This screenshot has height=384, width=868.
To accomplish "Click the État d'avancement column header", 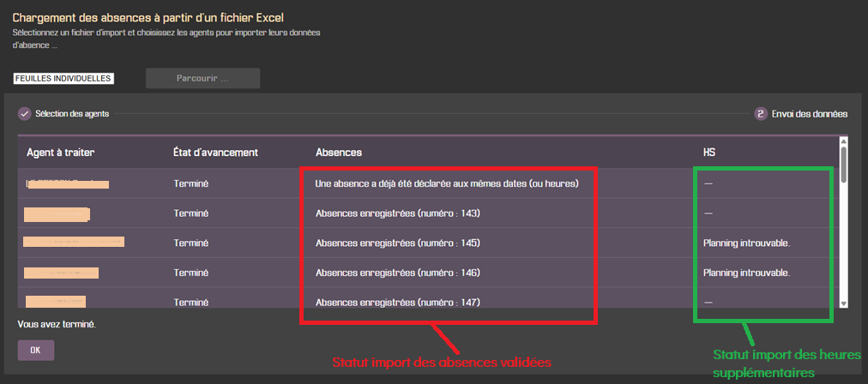I will (216, 153).
